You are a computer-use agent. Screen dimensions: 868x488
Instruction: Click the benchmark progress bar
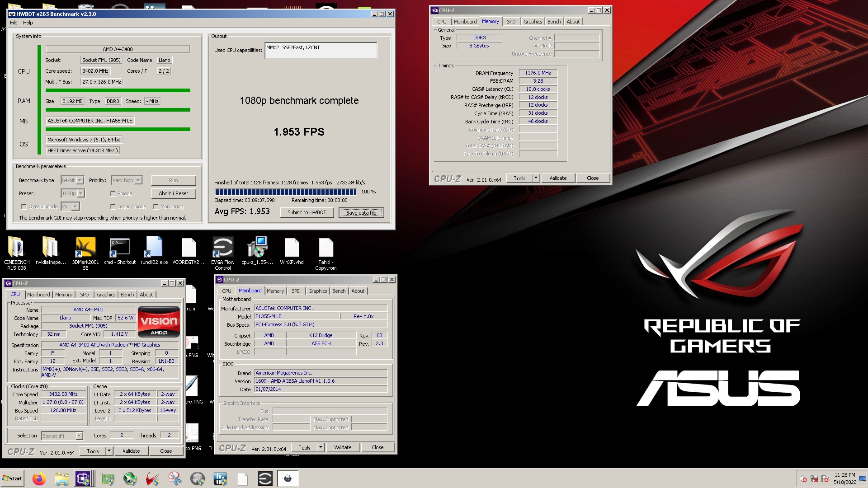pyautogui.click(x=286, y=192)
